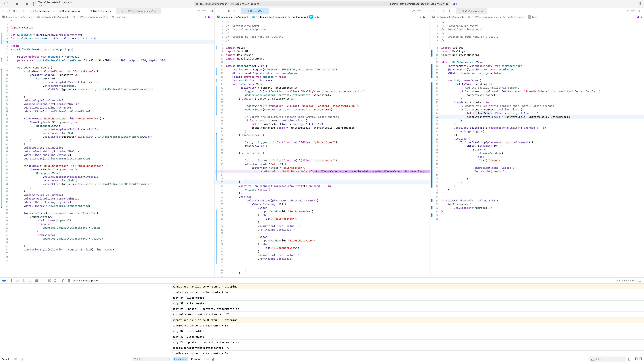Open related items grid in left editor
The image size is (644, 362).
[x=13, y=11]
